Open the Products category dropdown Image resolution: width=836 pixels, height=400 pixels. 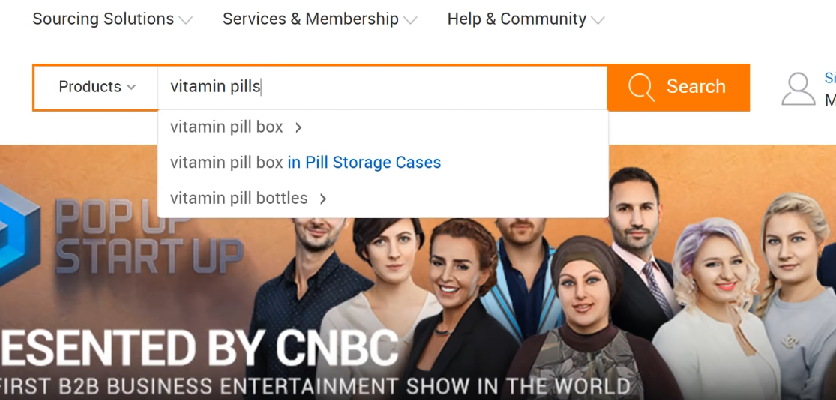click(96, 87)
